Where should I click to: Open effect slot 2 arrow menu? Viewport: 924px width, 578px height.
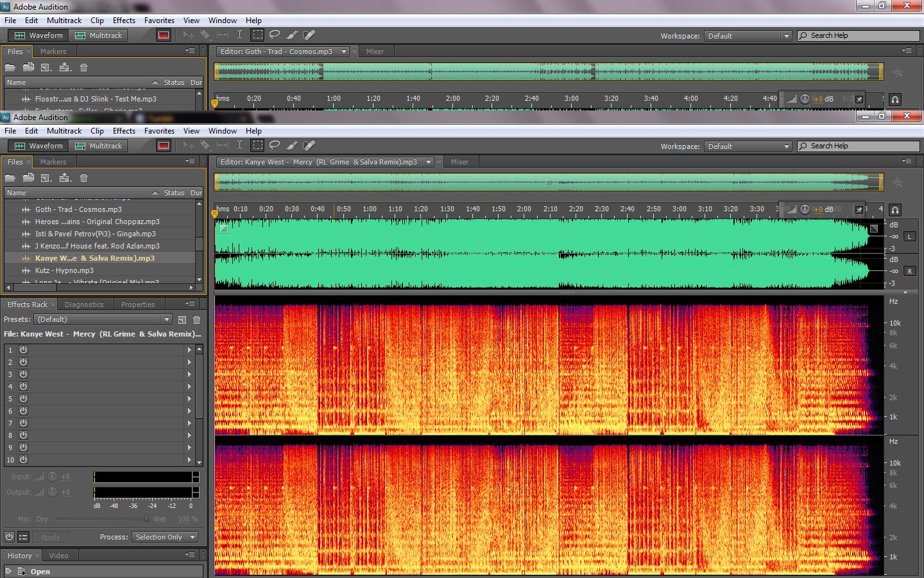point(189,362)
